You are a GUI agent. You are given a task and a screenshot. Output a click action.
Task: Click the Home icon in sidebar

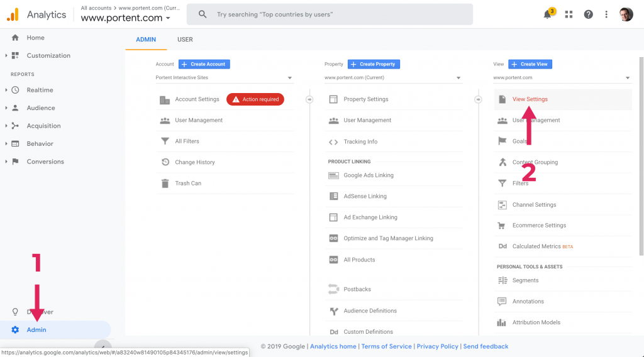(16, 38)
